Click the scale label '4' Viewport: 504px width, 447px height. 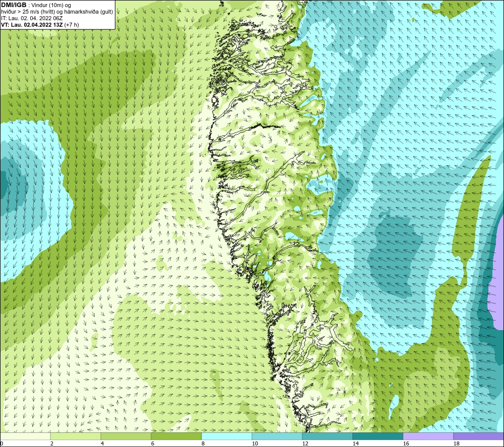tap(102, 443)
